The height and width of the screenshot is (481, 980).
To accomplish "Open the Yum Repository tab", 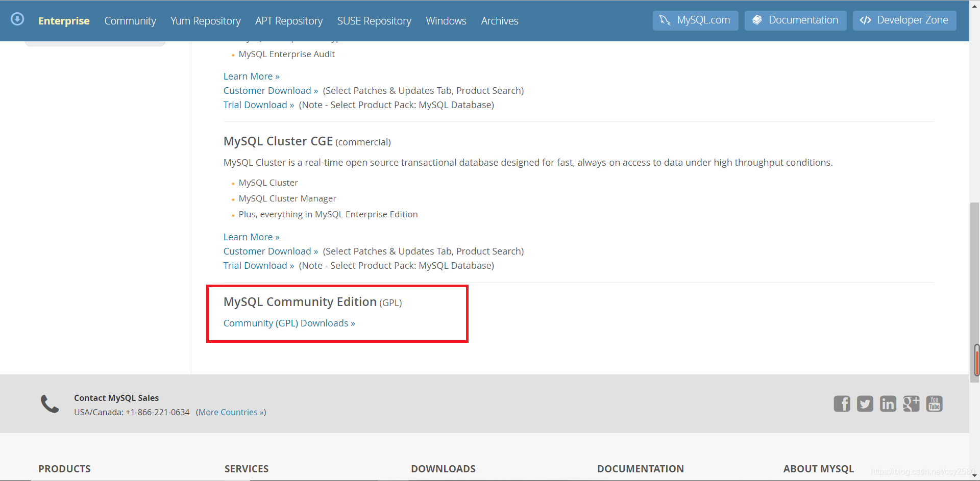I will tap(206, 21).
